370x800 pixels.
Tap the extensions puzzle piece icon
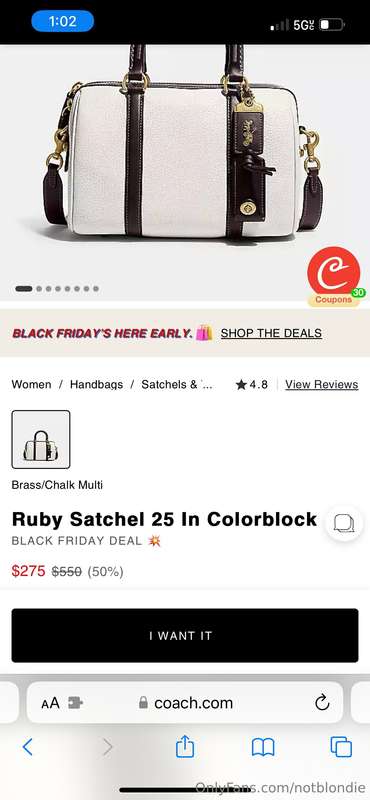[x=75, y=703]
